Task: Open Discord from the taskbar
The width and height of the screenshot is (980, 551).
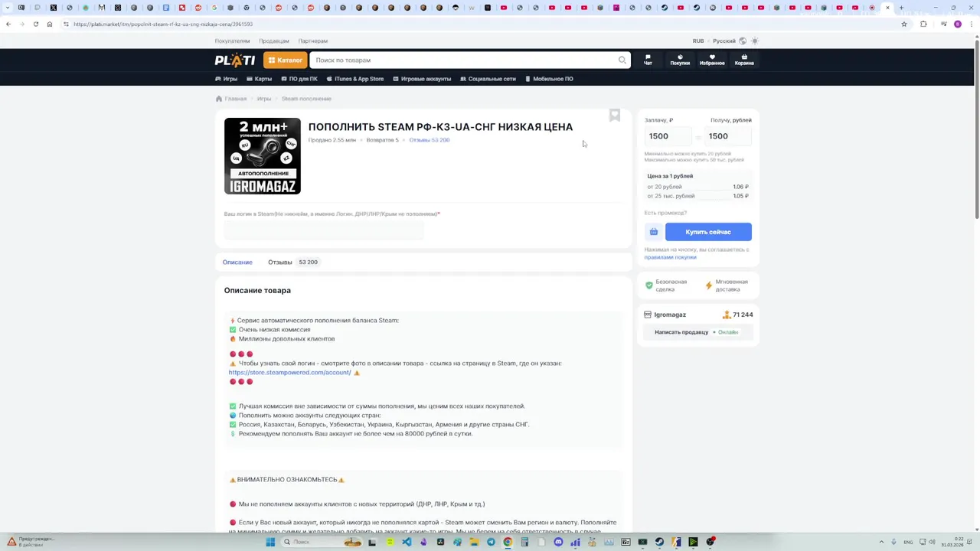Action: pyautogui.click(x=558, y=542)
